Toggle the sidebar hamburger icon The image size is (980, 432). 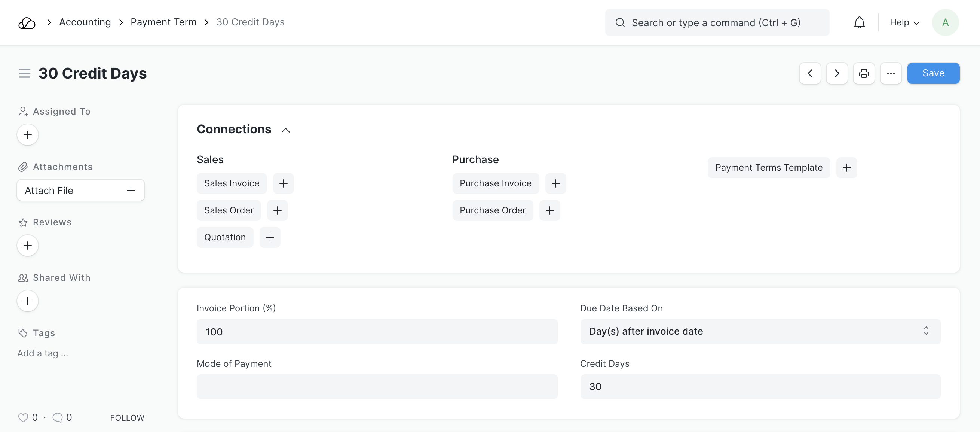click(x=25, y=73)
